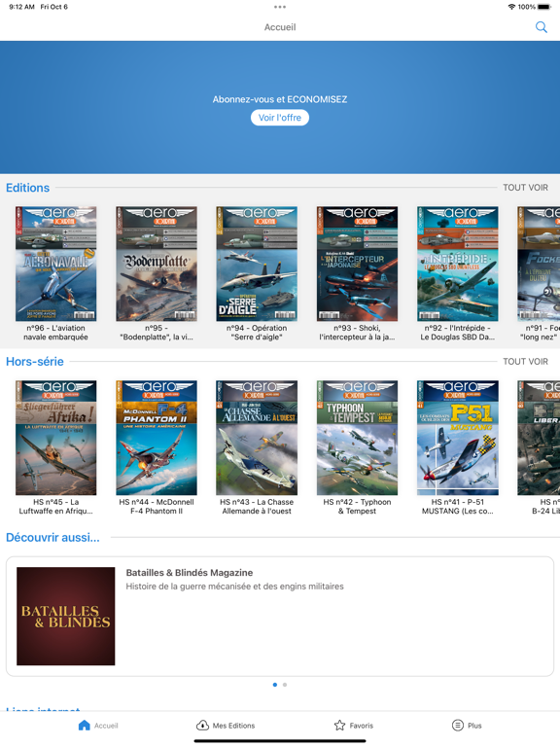
Task: Open HS n°43 Chasse Allemande cover
Action: click(257, 438)
